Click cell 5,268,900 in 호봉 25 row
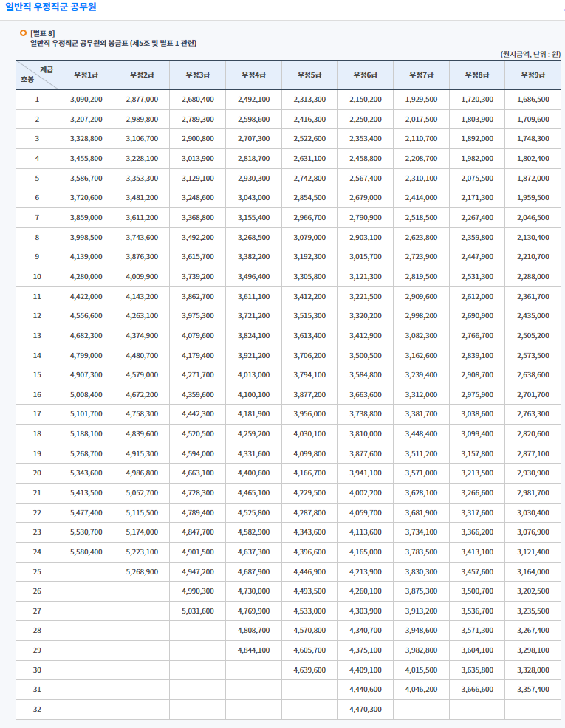Viewport: 565px width, 728px height. point(142,571)
